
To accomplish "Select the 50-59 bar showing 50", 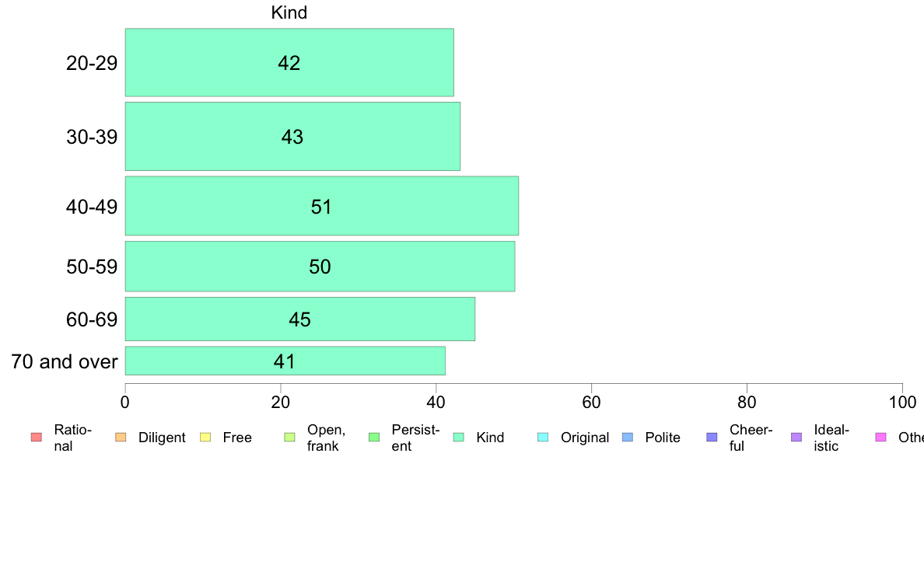I will click(x=320, y=267).
